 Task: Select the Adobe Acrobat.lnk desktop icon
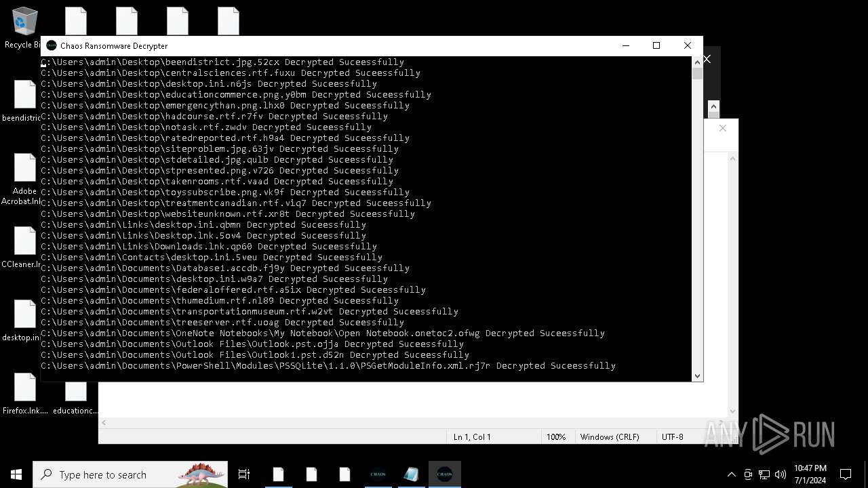click(23, 180)
